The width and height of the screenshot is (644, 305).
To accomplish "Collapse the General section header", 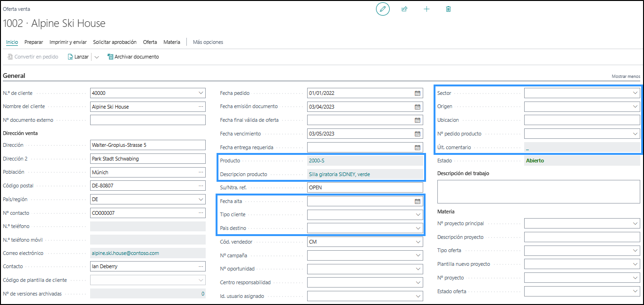I will pyautogui.click(x=14, y=76).
